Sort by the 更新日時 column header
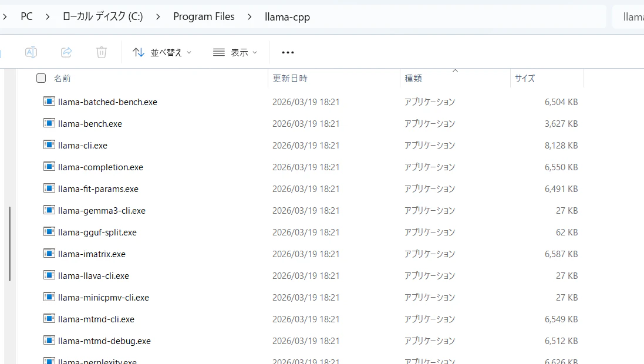644x364 pixels. pos(290,79)
